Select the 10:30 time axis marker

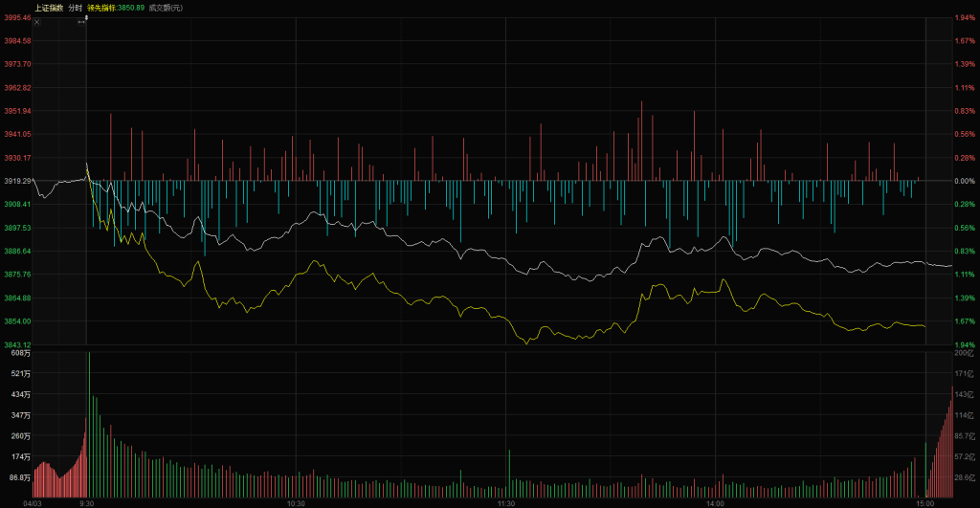click(x=296, y=501)
